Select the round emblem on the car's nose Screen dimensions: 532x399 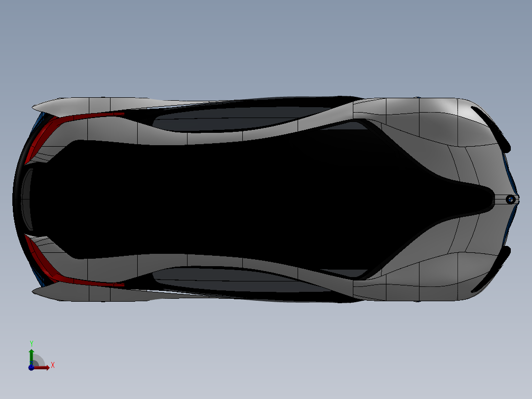511,199
